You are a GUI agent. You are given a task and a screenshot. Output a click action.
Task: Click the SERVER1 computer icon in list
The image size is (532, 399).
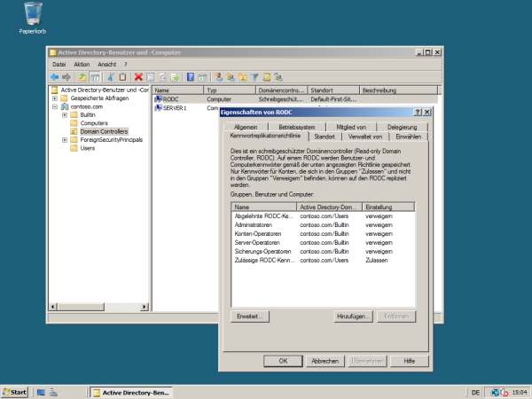[158, 108]
